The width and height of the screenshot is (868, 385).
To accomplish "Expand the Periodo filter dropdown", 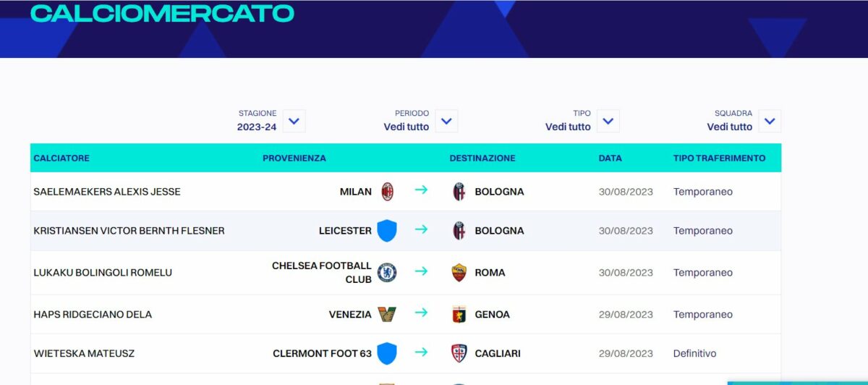I will (446, 121).
